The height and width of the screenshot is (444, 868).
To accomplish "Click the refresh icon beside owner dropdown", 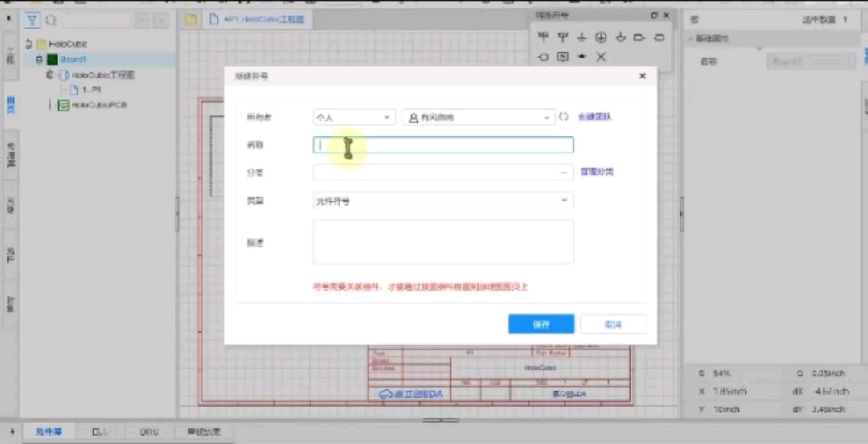I will click(564, 117).
